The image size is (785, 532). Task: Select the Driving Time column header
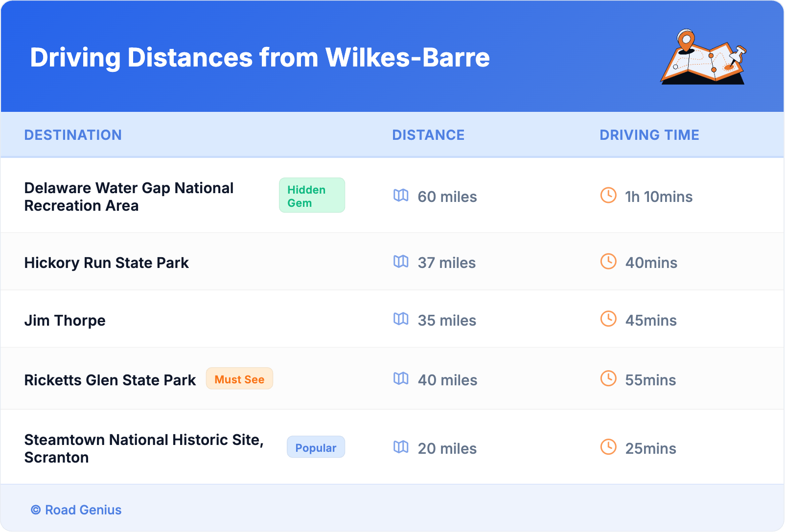649,135
